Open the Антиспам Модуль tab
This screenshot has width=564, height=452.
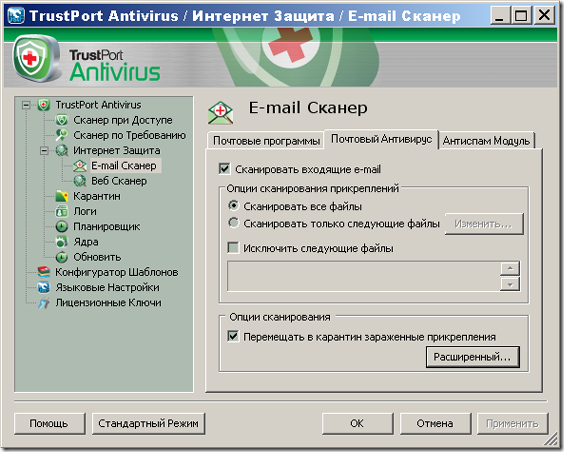point(486,140)
